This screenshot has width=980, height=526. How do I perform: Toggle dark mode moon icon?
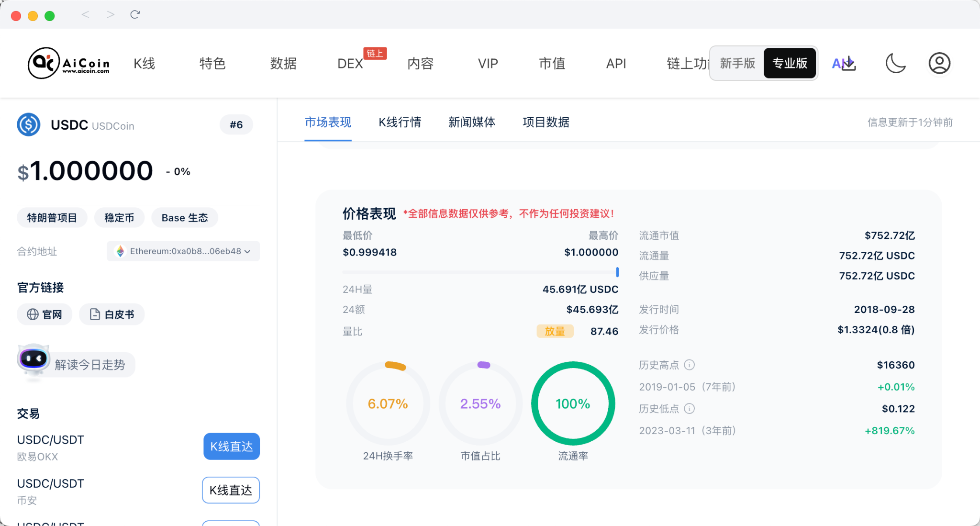point(895,63)
